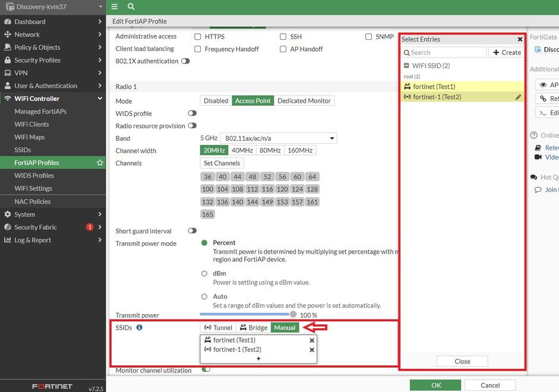Click the Hot Q chat bubbles icon
559x392 pixels.
533,177
